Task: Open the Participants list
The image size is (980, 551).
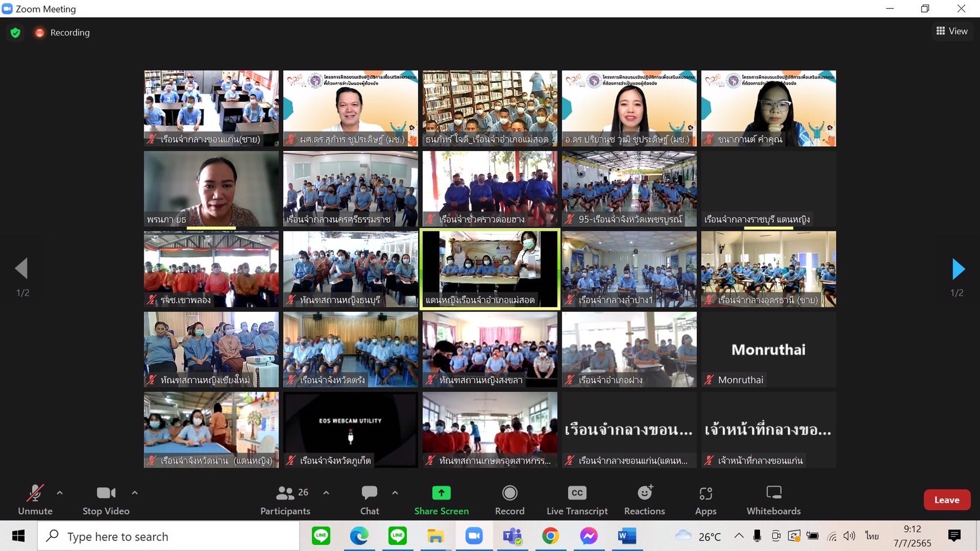Action: tap(285, 499)
